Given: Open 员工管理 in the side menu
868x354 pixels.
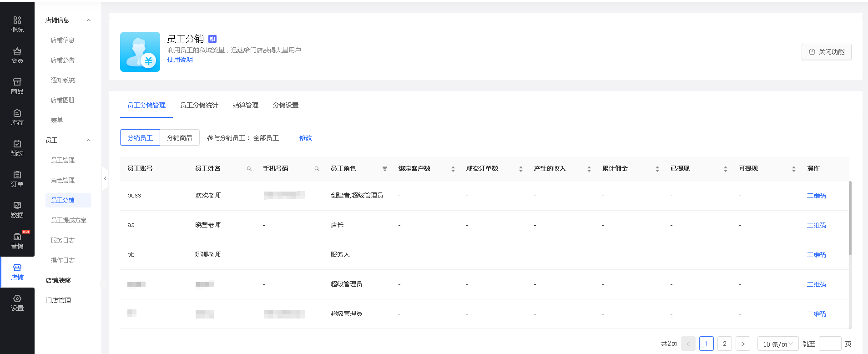Looking at the screenshot, I should click(x=63, y=160).
